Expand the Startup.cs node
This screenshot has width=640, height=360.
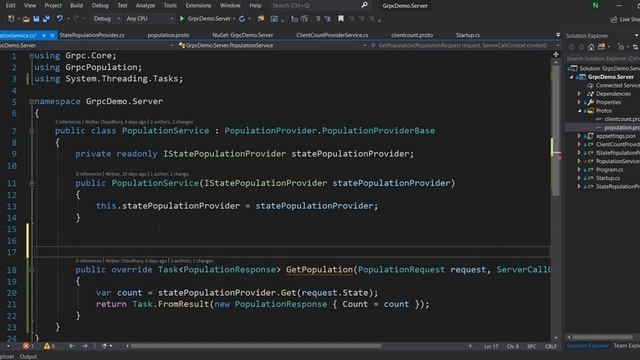pos(579,178)
